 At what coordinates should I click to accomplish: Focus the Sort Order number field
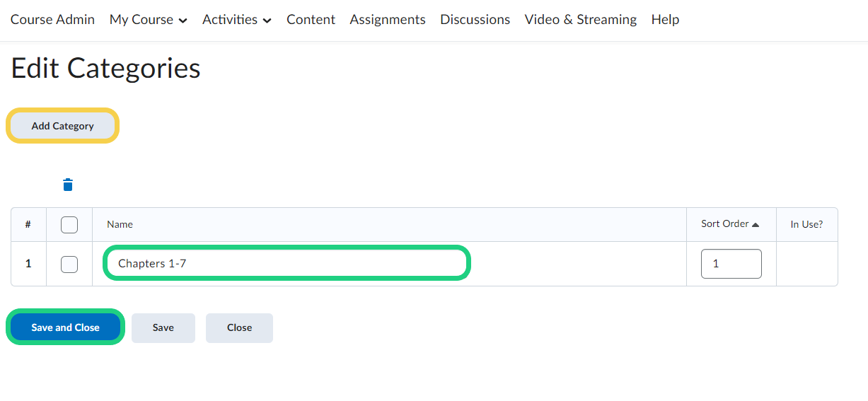point(731,264)
